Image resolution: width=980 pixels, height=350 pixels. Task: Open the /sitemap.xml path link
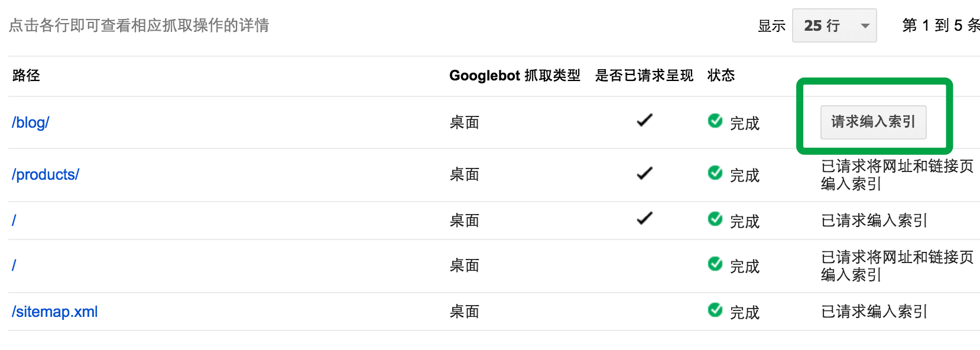tap(54, 310)
